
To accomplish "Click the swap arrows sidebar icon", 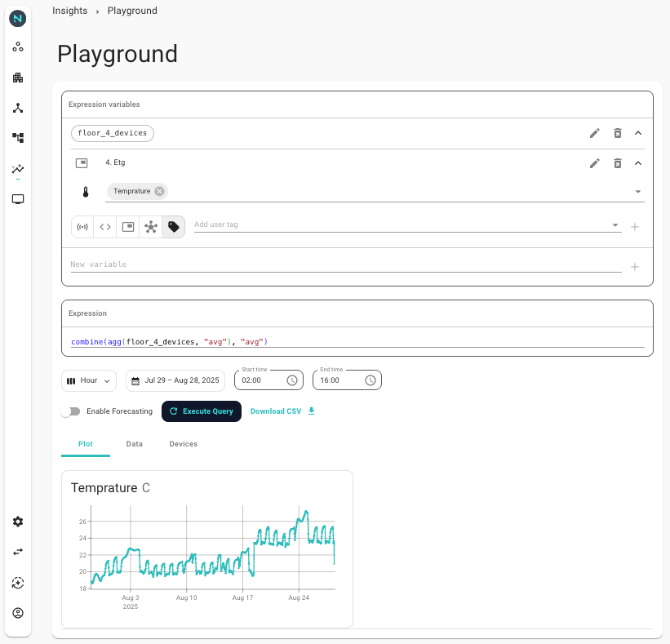I will [17, 552].
